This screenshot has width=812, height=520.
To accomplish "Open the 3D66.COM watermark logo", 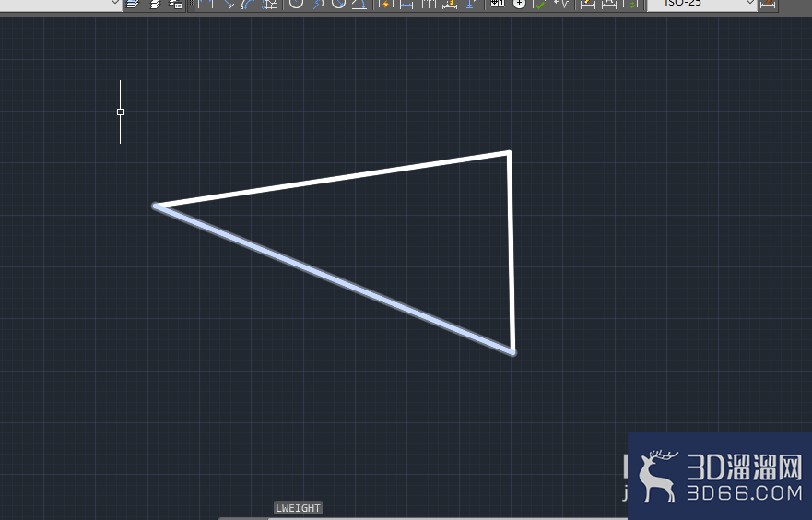I will pos(720,477).
